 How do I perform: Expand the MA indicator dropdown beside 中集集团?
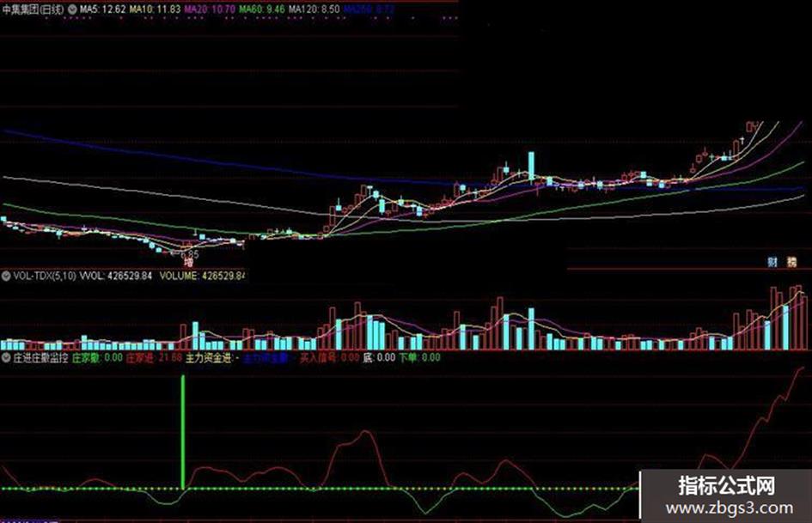pyautogui.click(x=71, y=9)
